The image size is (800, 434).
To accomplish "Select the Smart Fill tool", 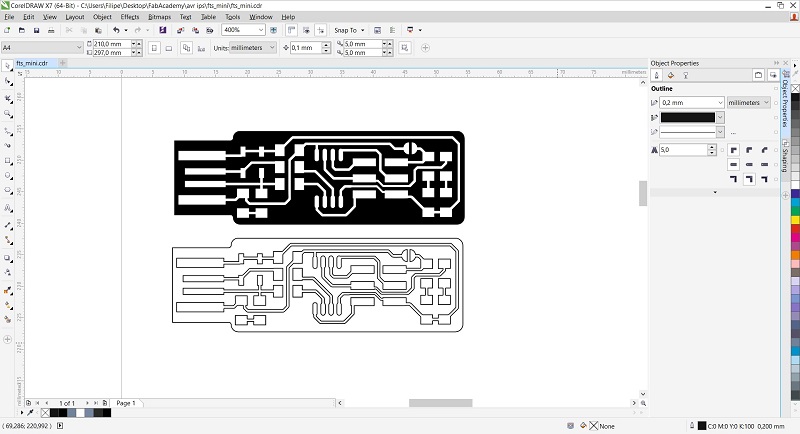I will click(8, 320).
